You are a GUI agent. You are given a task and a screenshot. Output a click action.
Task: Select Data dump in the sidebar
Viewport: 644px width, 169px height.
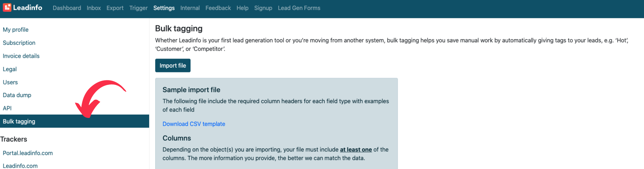(17, 95)
